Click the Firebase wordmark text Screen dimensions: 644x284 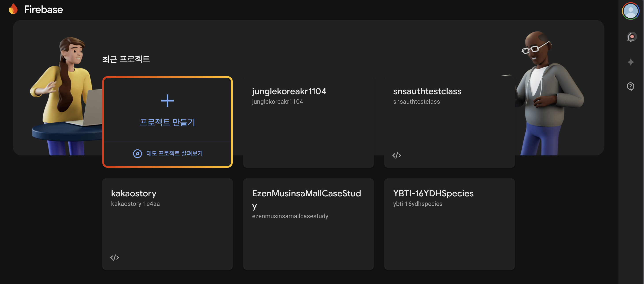click(43, 9)
